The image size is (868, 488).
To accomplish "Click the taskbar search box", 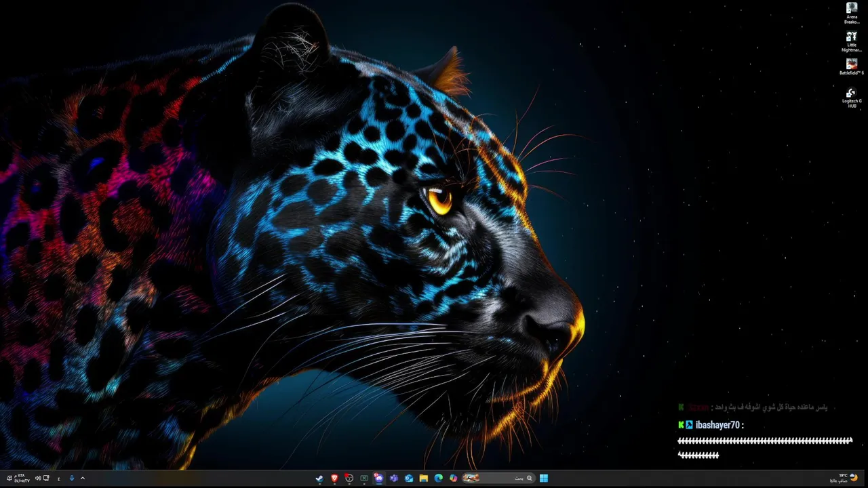I will coord(498,478).
